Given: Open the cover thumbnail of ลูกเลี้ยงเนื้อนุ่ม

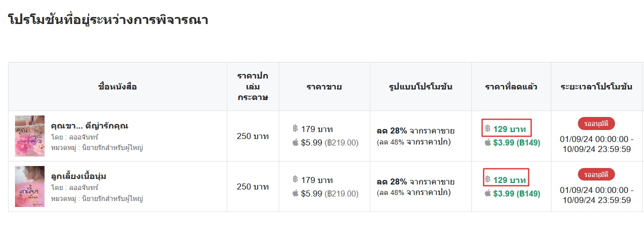Looking at the screenshot, I should click(30, 186).
